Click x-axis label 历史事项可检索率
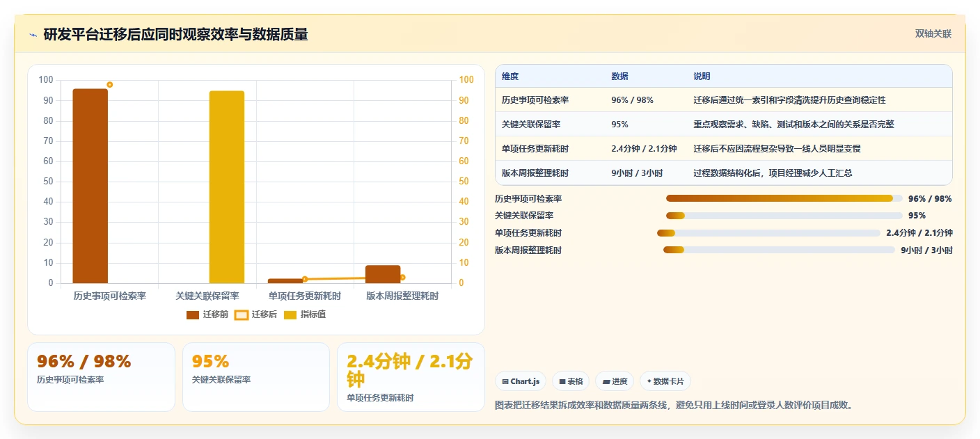Screen dimensions: 980x439 click(x=110, y=296)
